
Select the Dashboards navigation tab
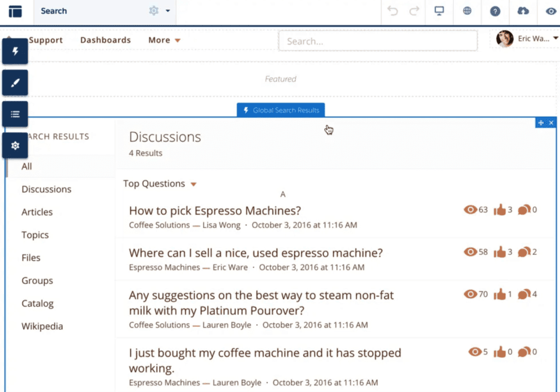coord(106,40)
